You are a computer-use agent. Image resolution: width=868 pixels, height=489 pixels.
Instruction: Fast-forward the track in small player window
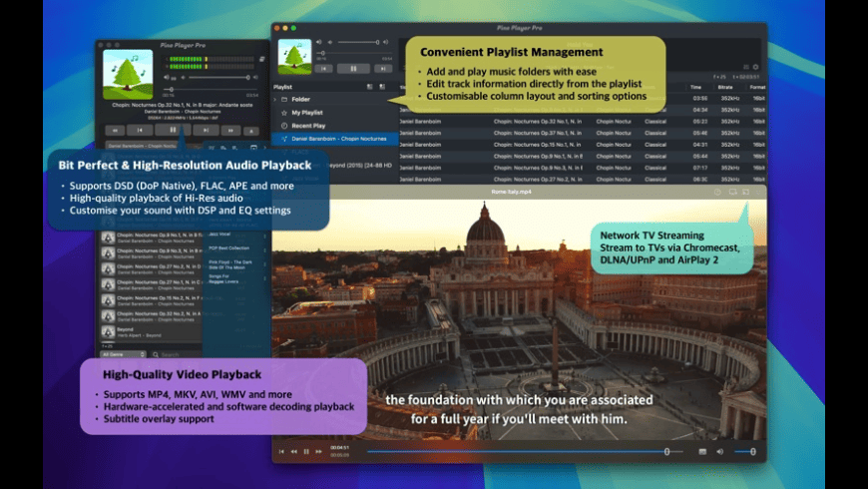pyautogui.click(x=230, y=131)
